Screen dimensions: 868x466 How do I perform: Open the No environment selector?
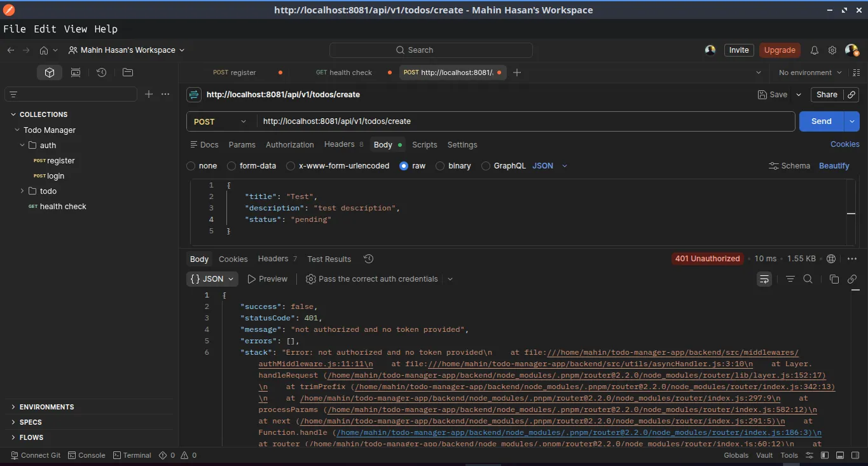coord(811,72)
